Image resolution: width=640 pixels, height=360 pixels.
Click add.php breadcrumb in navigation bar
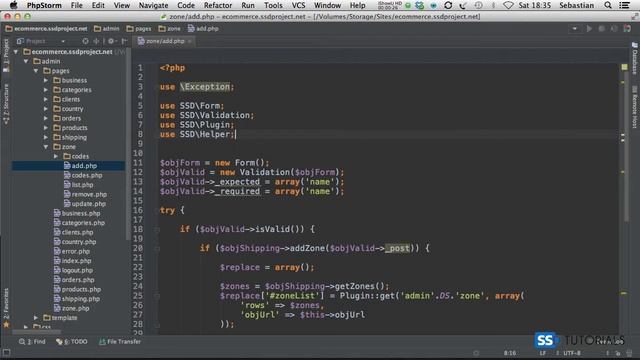[x=203, y=29]
